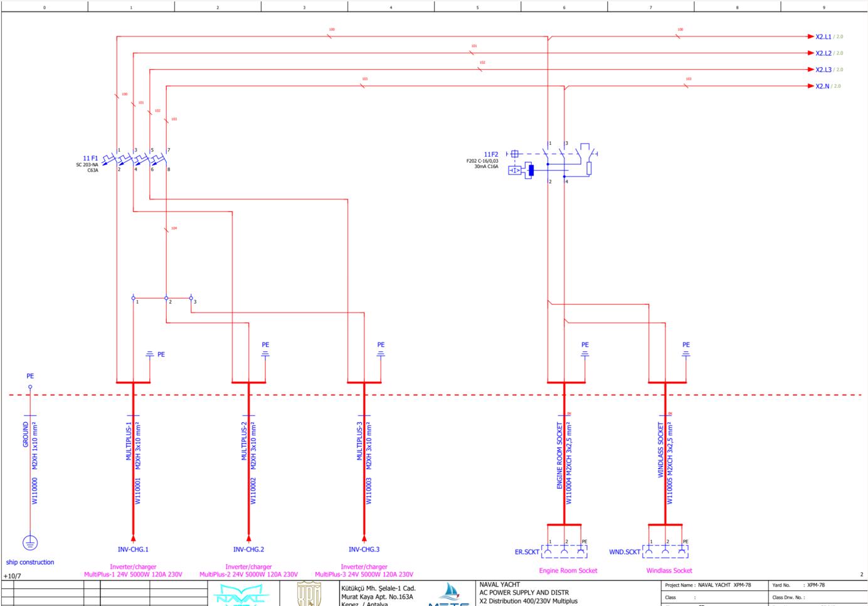Image resolution: width=868 pixels, height=606 pixels.
Task: Select column 5 in the top grid ruler
Action: pyautogui.click(x=477, y=7)
